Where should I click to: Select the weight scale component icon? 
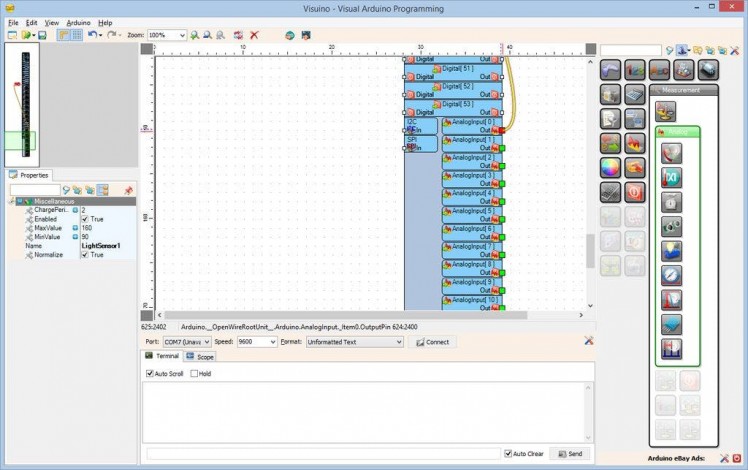pyautogui.click(x=671, y=202)
